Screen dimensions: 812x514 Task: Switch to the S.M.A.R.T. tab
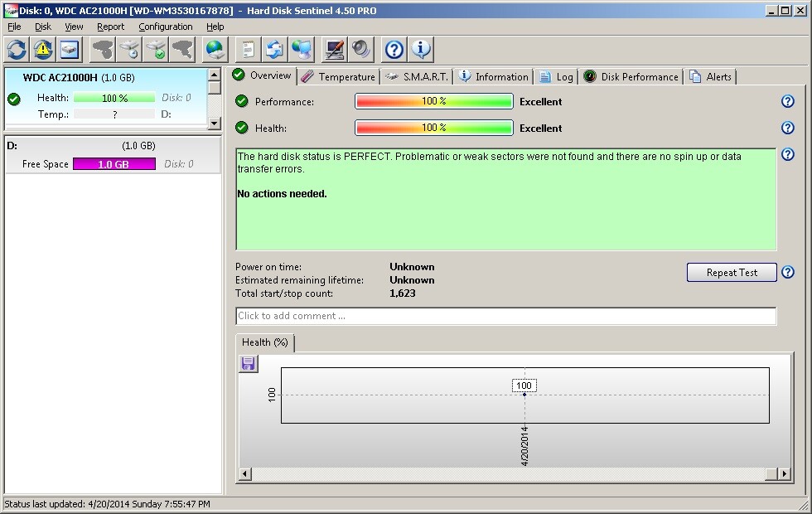coord(417,76)
